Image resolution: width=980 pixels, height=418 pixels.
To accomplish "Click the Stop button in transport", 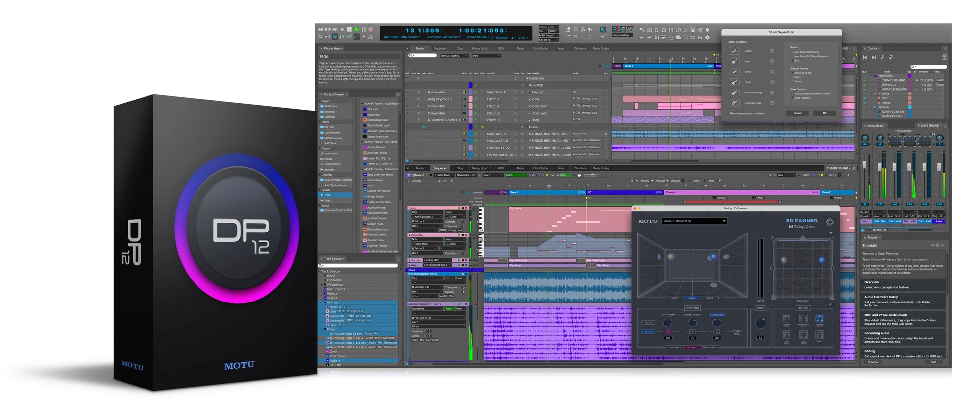I will (349, 29).
